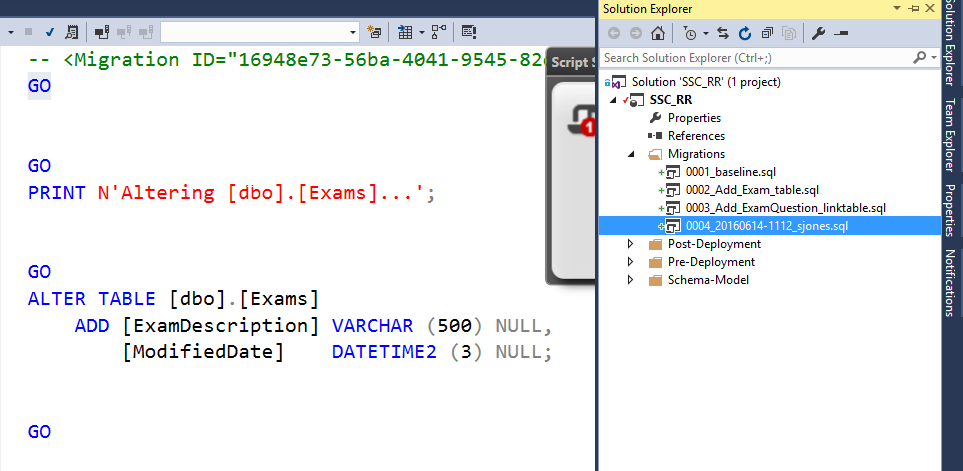Select 0002_Add_Exam_table.sql in Migrations
The height and width of the screenshot is (471, 963).
point(752,190)
